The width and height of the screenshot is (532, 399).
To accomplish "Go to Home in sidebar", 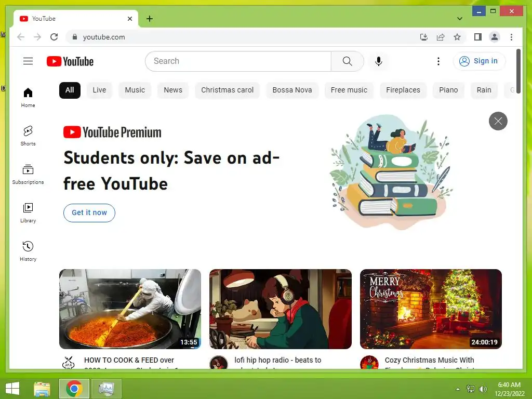I will coord(28,97).
